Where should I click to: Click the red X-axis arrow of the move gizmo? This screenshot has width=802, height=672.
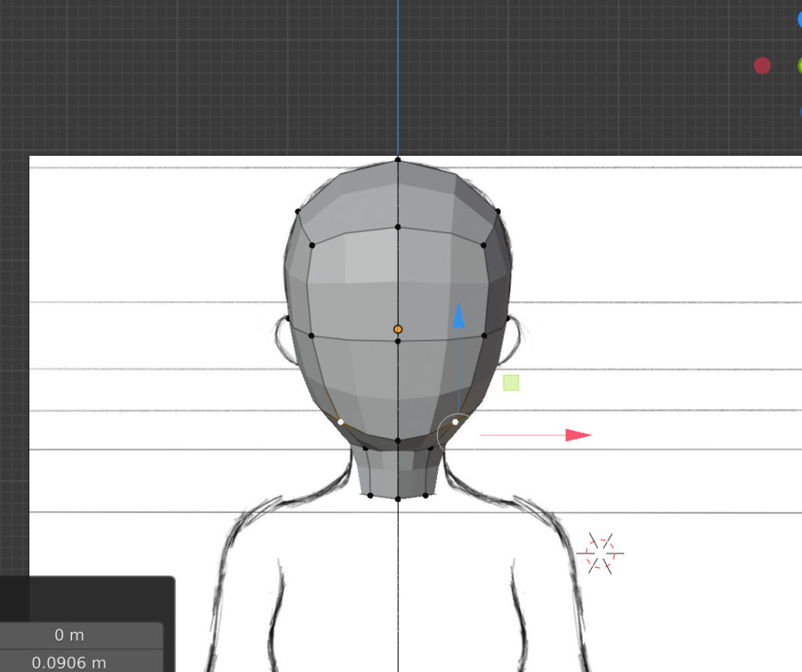tap(578, 435)
